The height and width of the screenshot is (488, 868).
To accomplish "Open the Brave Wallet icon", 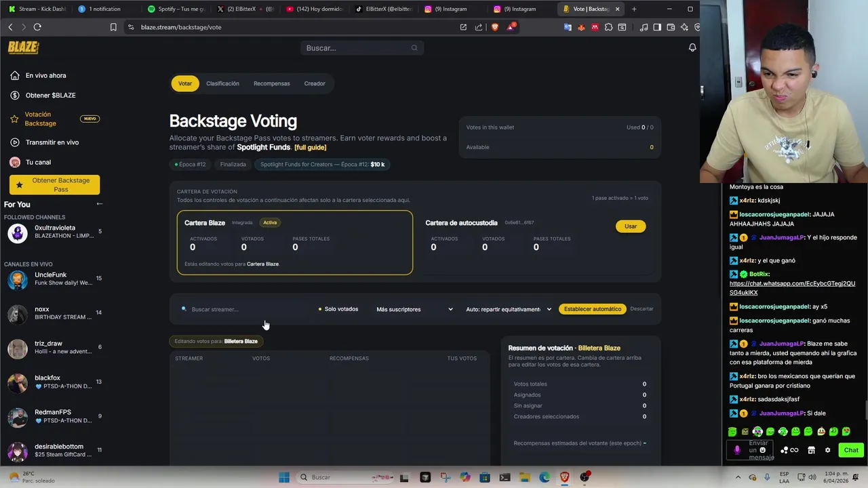I will point(671,27).
